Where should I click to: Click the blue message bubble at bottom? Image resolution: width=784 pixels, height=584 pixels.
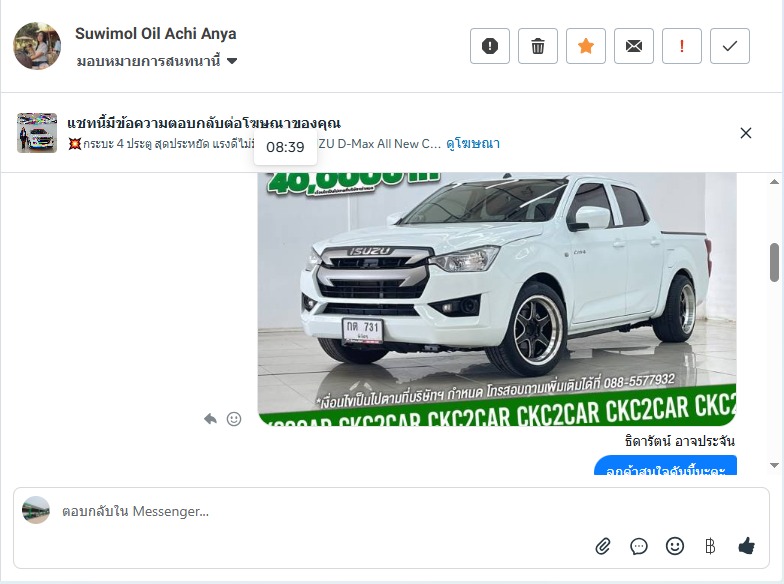665,466
